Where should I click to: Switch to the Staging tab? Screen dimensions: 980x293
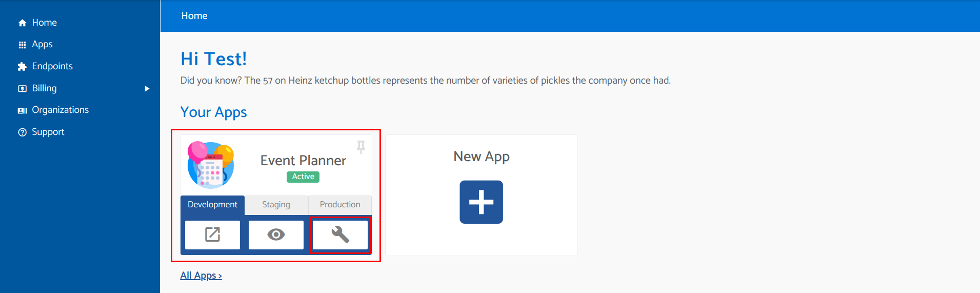pyautogui.click(x=276, y=205)
